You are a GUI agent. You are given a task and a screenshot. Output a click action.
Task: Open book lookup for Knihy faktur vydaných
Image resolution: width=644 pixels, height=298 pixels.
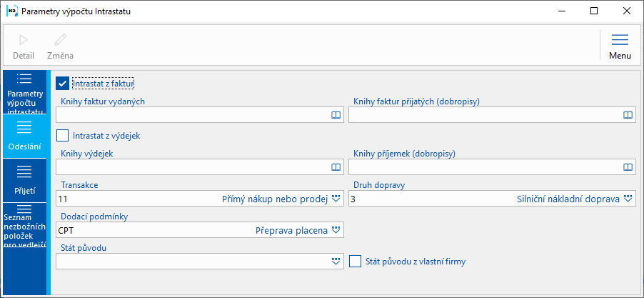click(x=336, y=114)
